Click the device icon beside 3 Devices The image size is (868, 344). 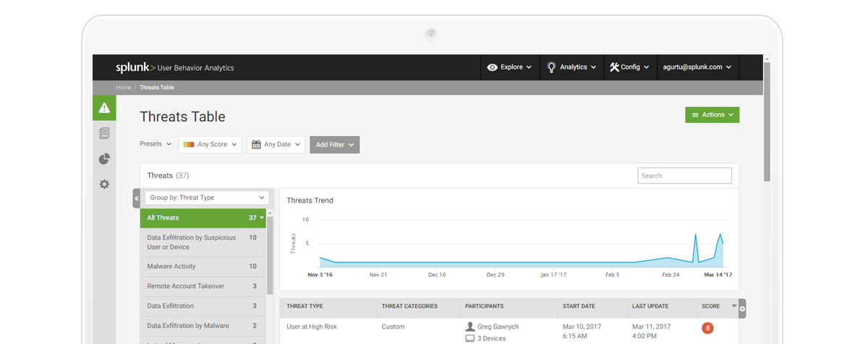point(470,338)
